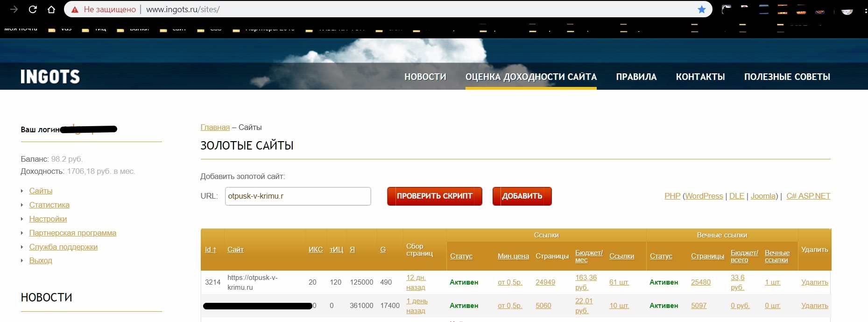
Task: Click Удалить in the 5060 pages row
Action: tap(815, 306)
